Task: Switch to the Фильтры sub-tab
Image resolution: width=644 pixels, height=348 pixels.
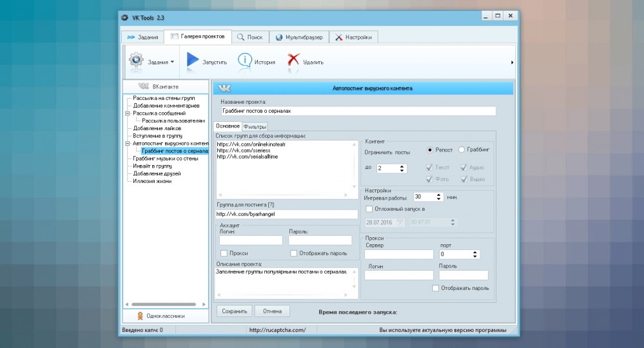Action: click(255, 127)
